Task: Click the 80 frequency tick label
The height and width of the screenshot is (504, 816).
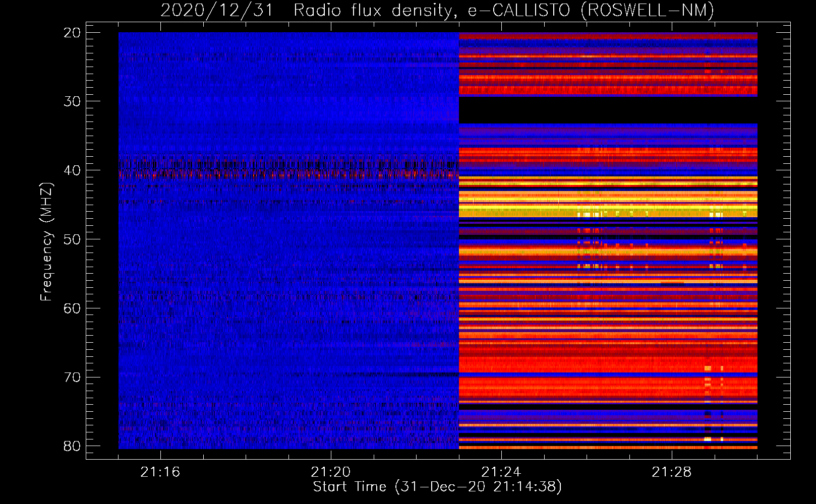Action: pos(73,446)
